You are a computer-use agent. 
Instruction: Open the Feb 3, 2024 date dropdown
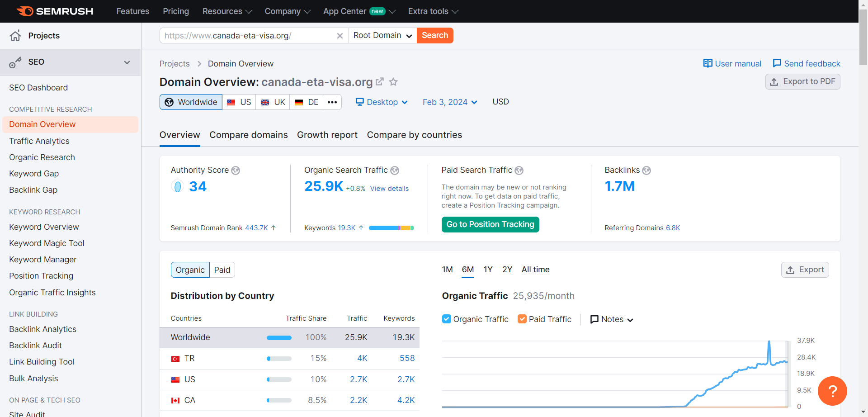pyautogui.click(x=450, y=102)
